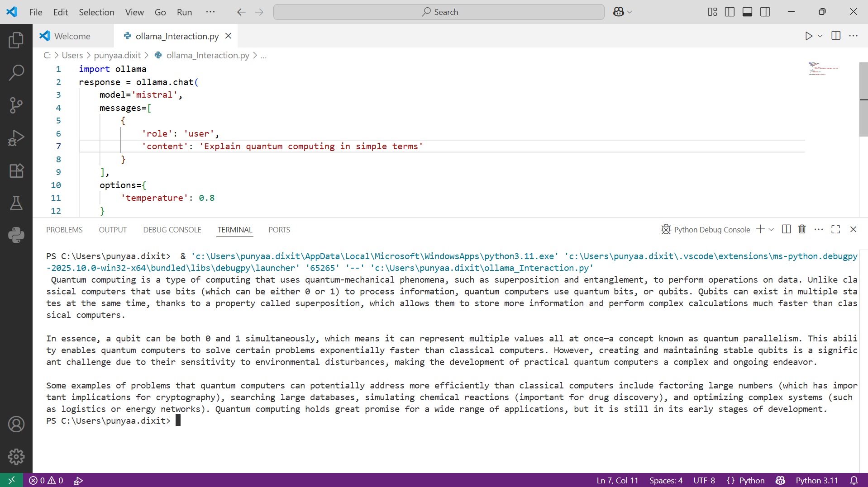Expand the run button dropdown arrow
Image resolution: width=868 pixels, height=487 pixels.
click(x=820, y=36)
